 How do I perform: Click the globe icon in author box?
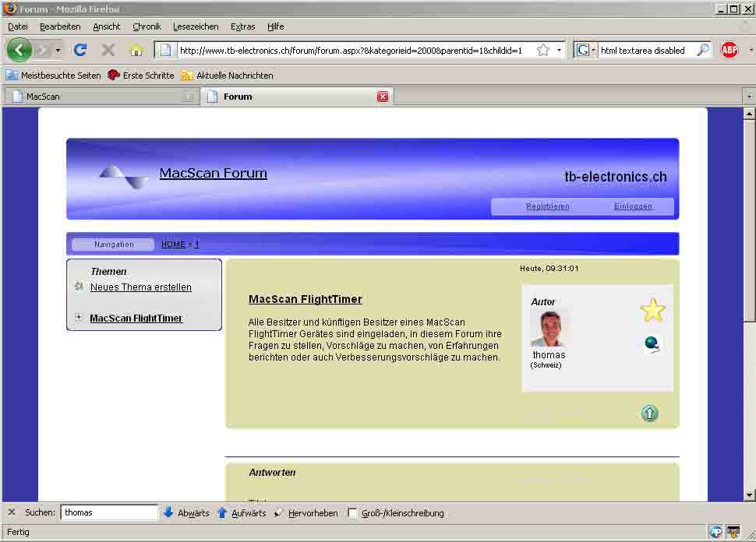point(652,344)
